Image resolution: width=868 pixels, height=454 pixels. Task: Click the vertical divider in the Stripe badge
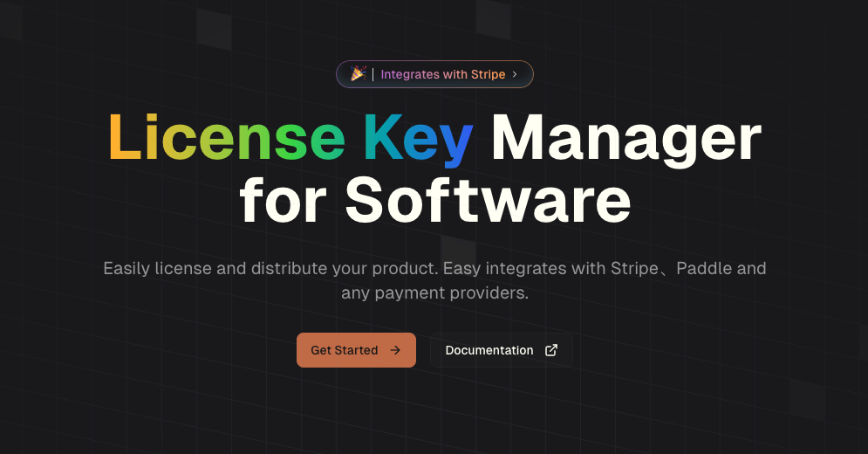373,74
